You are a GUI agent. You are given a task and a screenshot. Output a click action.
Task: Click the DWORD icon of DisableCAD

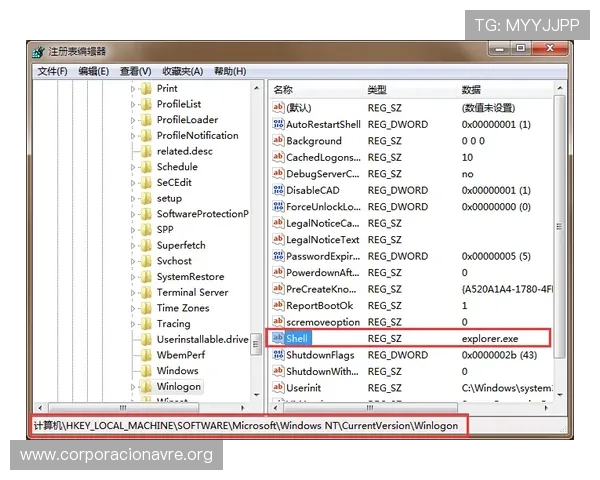(278, 190)
